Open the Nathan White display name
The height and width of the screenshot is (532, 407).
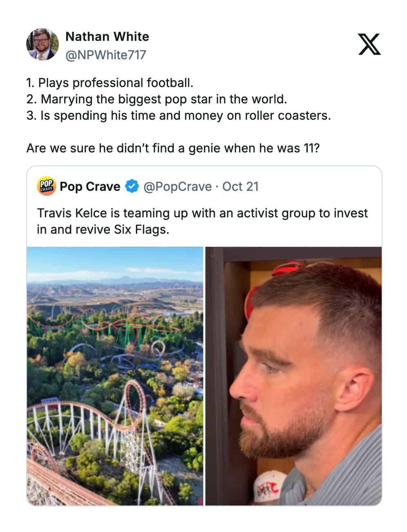tap(107, 37)
